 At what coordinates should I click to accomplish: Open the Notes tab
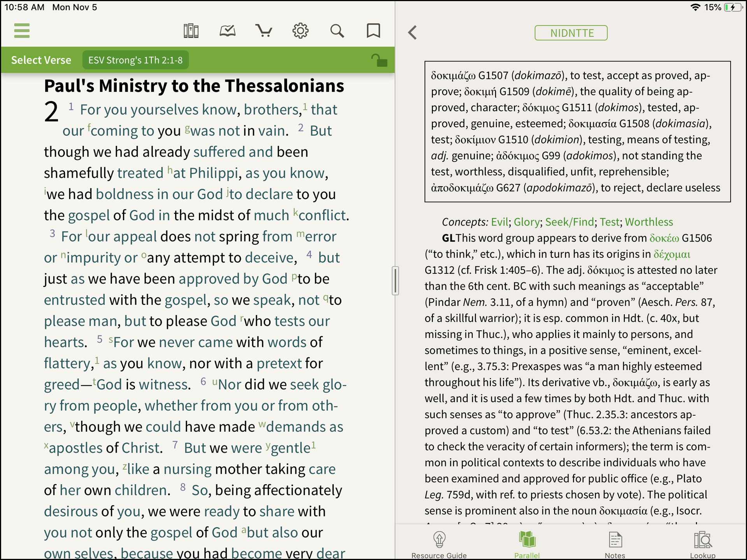pyautogui.click(x=615, y=545)
